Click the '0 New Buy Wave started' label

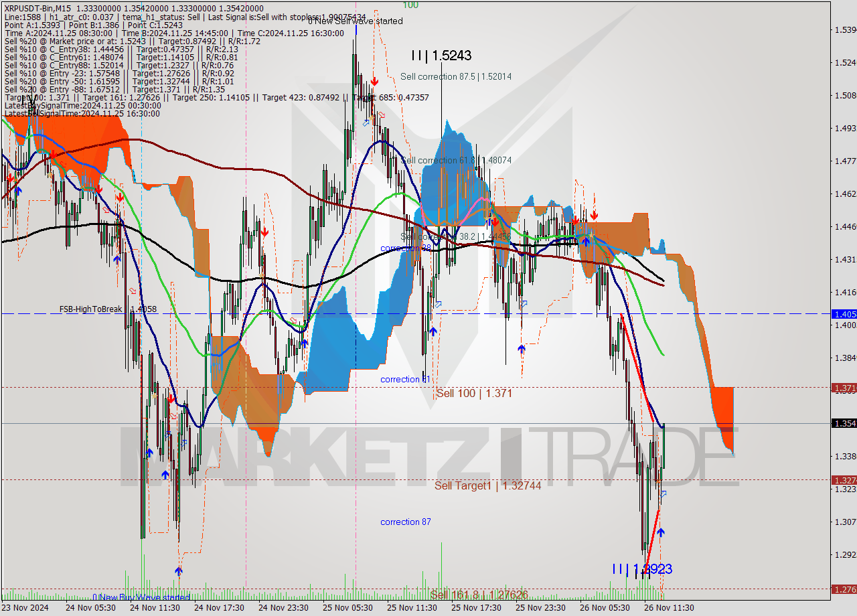[141, 597]
